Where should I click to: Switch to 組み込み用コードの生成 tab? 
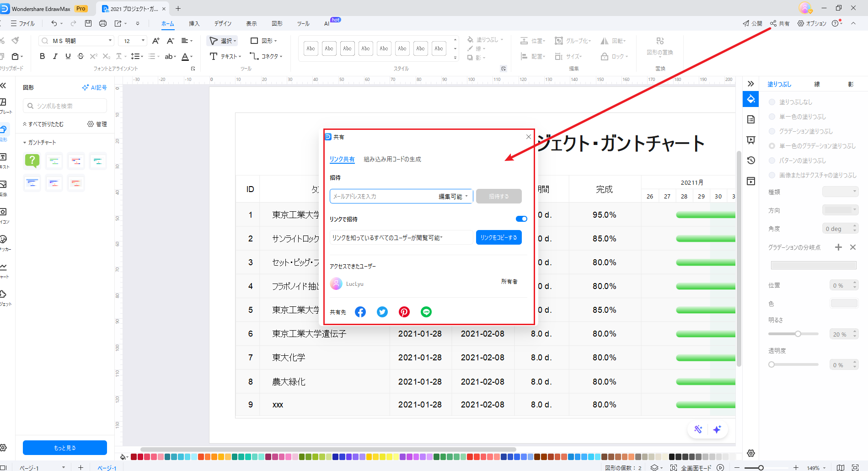click(392, 159)
